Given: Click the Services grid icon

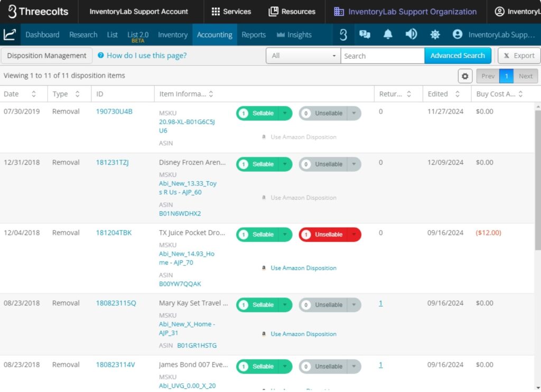Looking at the screenshot, I should point(216,12).
